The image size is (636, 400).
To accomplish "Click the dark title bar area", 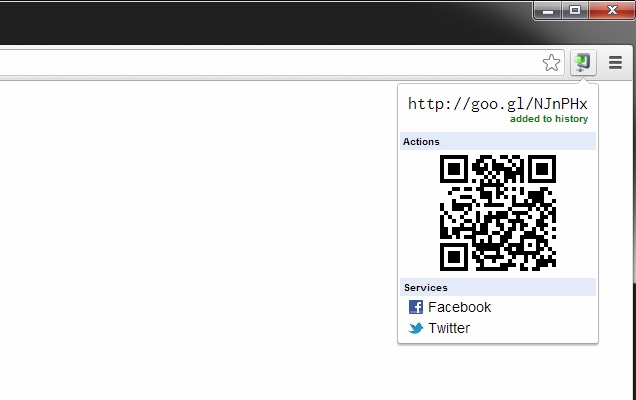I will (x=264, y=22).
